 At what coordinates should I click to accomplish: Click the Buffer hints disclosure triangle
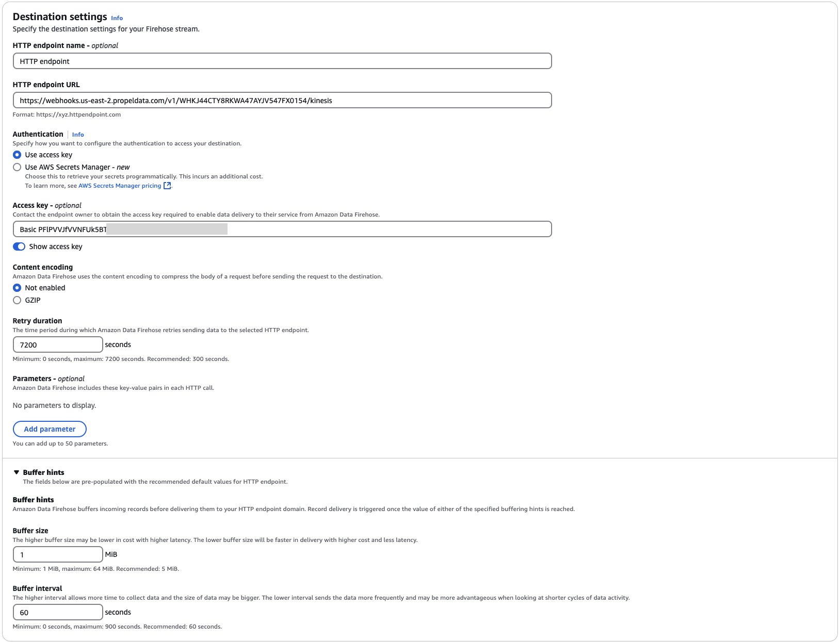click(16, 472)
